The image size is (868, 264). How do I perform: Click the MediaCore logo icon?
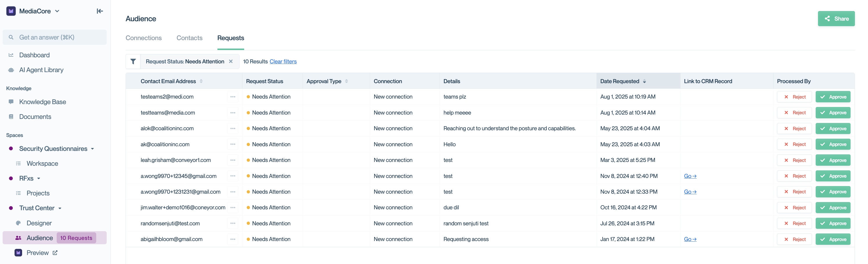[x=11, y=11]
